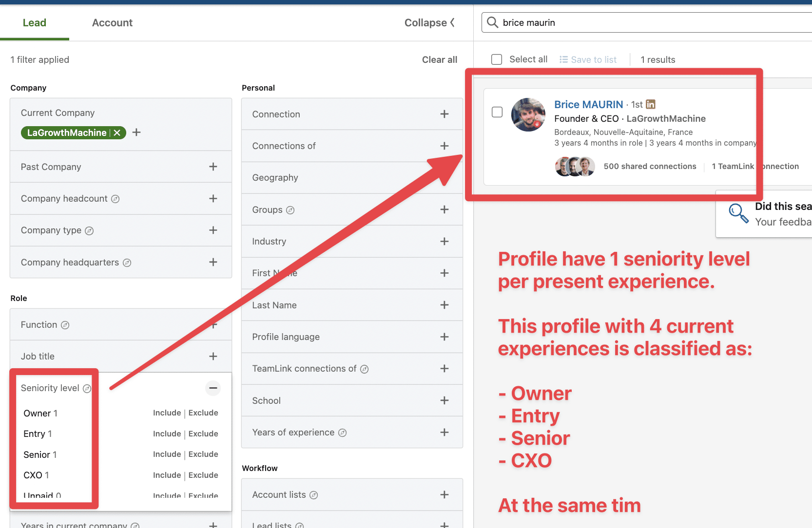
Task: Click the Company headcount info icon
Action: click(x=116, y=199)
